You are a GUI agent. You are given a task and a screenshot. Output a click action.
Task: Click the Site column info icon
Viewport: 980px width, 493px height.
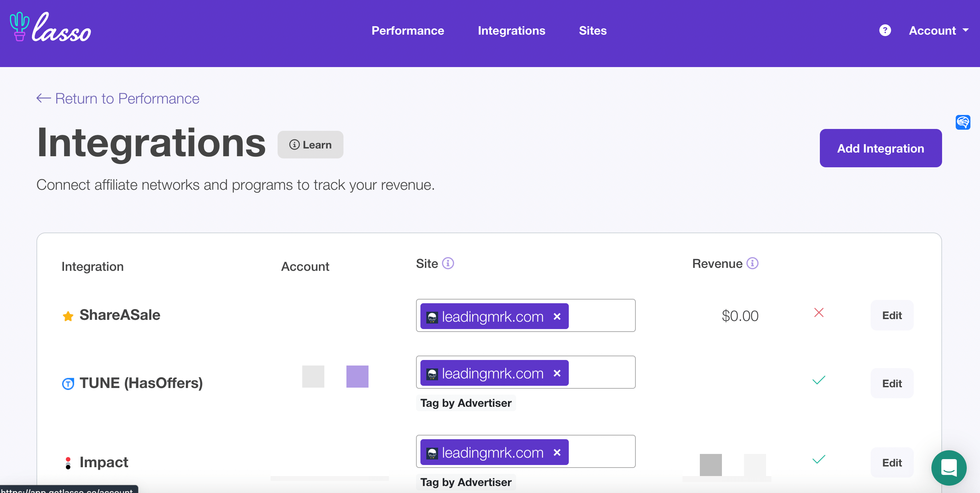[x=448, y=263]
